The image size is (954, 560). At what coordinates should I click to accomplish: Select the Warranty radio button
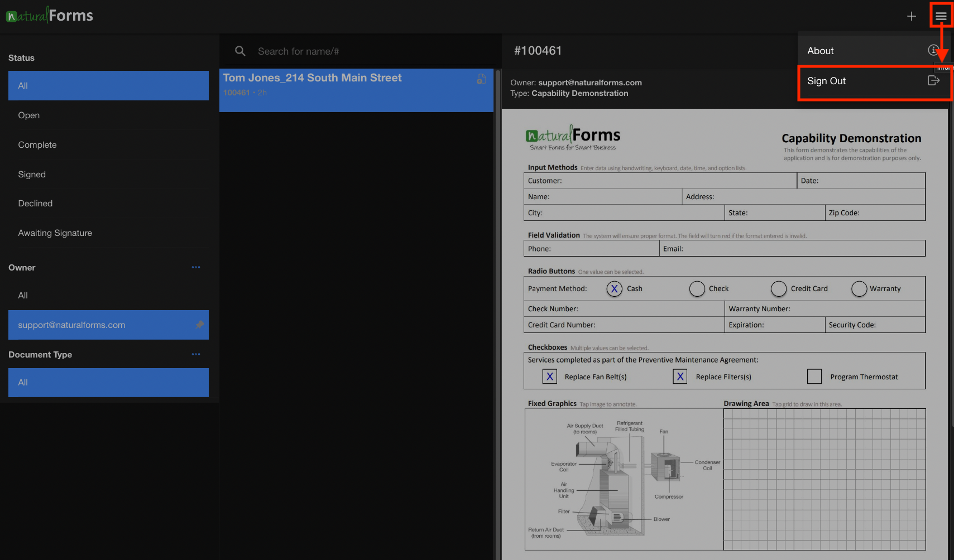point(859,289)
